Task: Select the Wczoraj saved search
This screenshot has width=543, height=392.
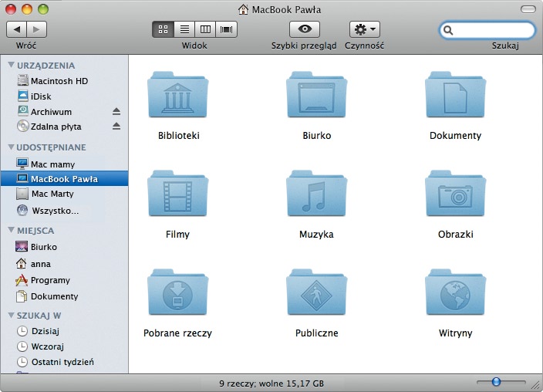Action: click(65, 346)
